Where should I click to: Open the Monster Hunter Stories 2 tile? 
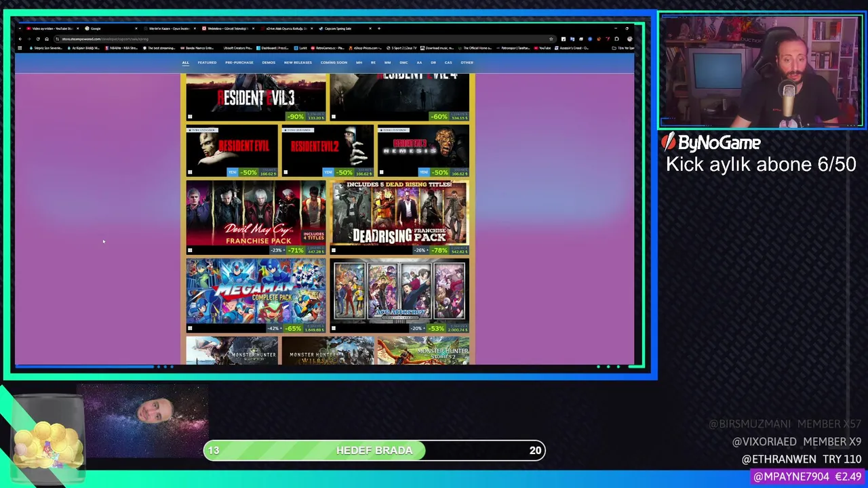coord(423,351)
